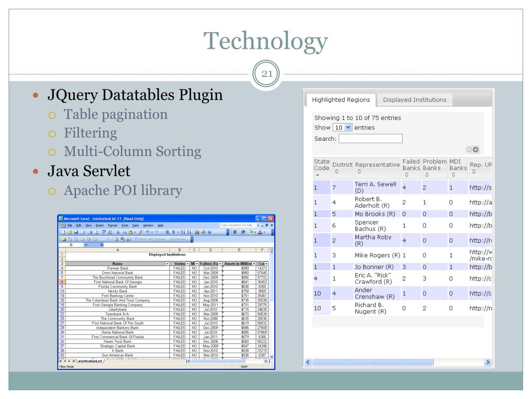Sort by the Failed Banks column
The width and height of the screenshot is (532, 399).
411,168
